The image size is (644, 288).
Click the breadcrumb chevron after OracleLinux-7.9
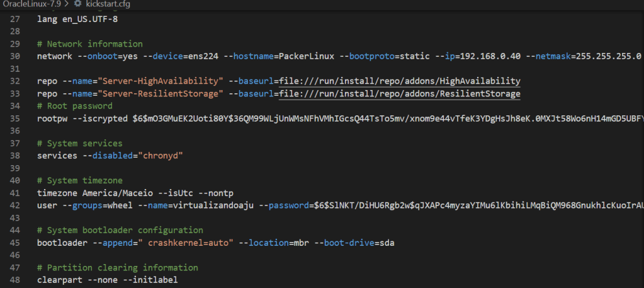pos(67,4)
